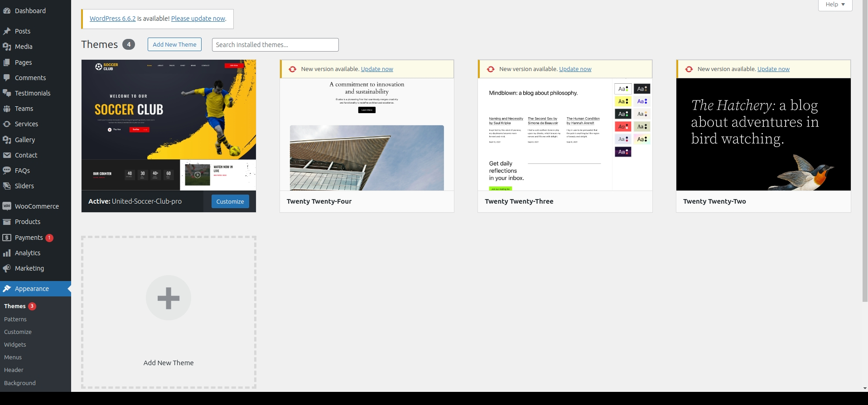The width and height of the screenshot is (868, 405).
Task: Open the Posts menu
Action: 35,31
